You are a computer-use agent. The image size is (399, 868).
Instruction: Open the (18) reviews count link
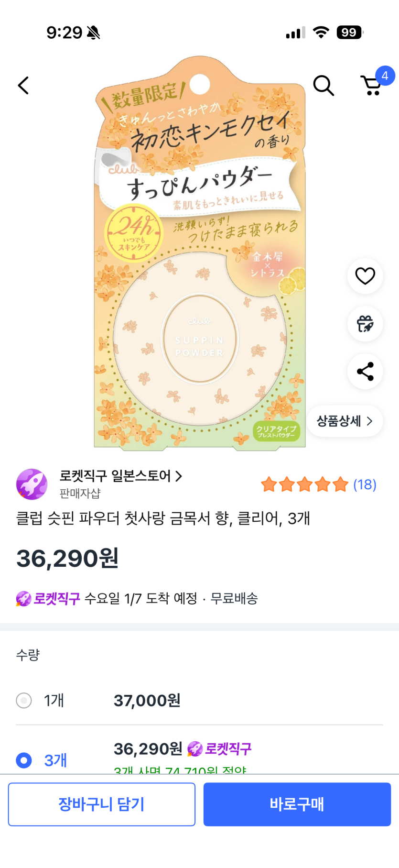click(365, 484)
